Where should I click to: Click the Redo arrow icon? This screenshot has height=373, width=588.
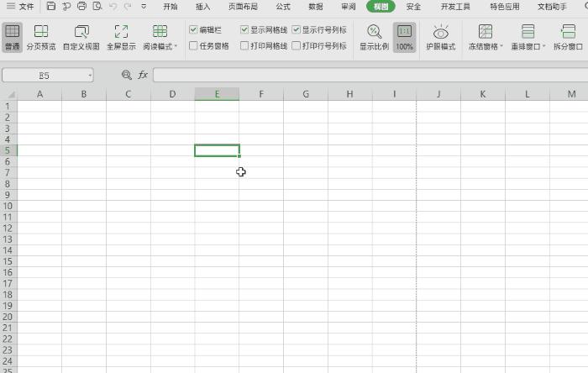point(128,7)
